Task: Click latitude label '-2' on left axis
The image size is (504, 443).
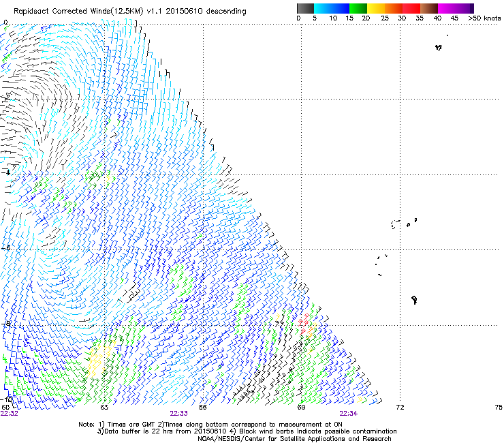Action: click(x=6, y=97)
